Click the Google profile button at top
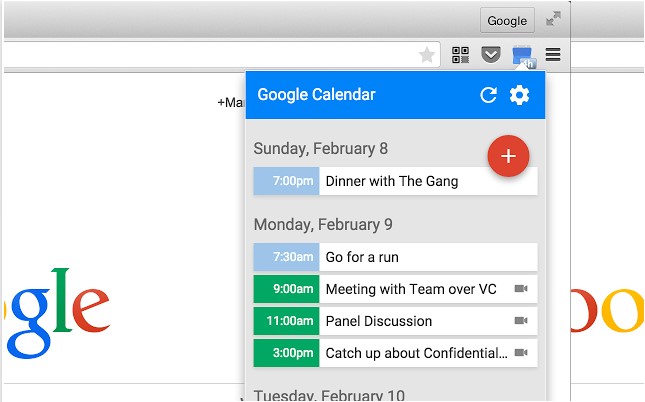 [x=507, y=20]
